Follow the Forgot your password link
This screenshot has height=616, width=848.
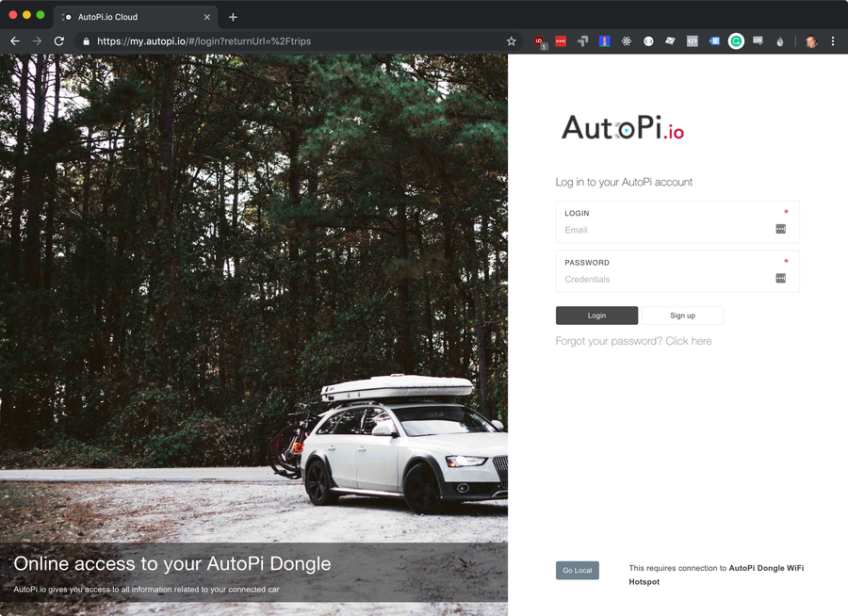[x=633, y=341]
